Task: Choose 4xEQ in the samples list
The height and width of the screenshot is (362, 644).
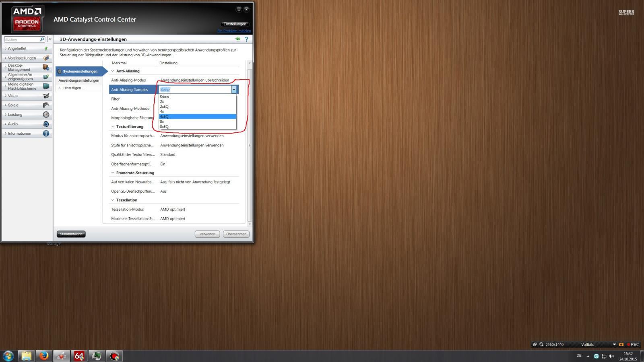Action: coord(197,117)
